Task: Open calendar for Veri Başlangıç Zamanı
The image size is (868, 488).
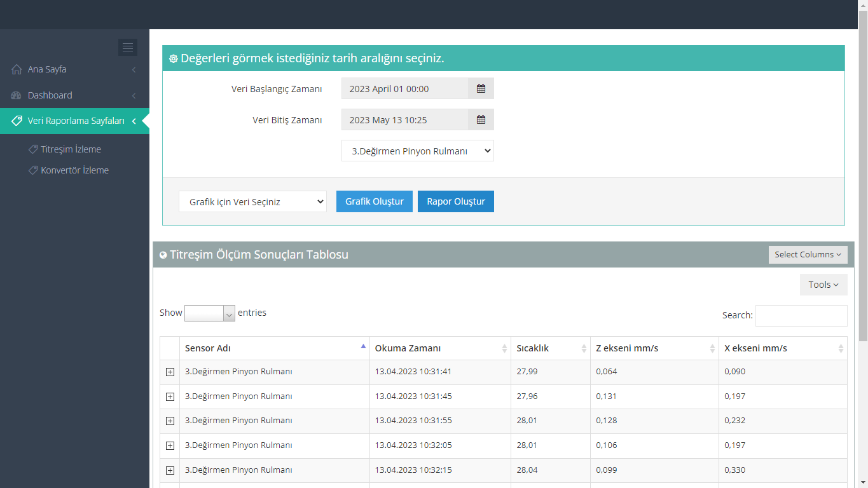Action: [x=481, y=88]
